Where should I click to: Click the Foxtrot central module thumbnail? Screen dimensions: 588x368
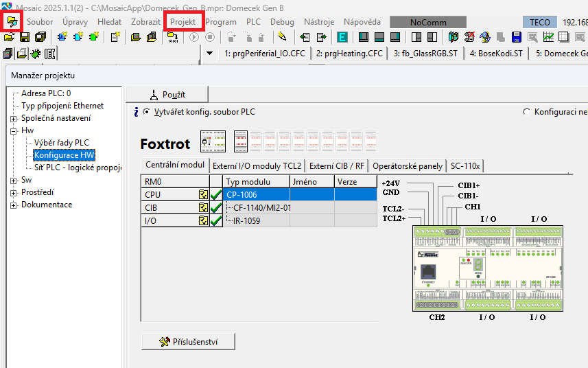(208, 142)
